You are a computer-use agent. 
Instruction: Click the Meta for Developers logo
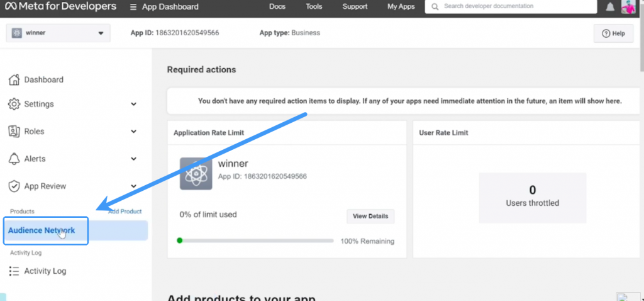click(x=61, y=6)
